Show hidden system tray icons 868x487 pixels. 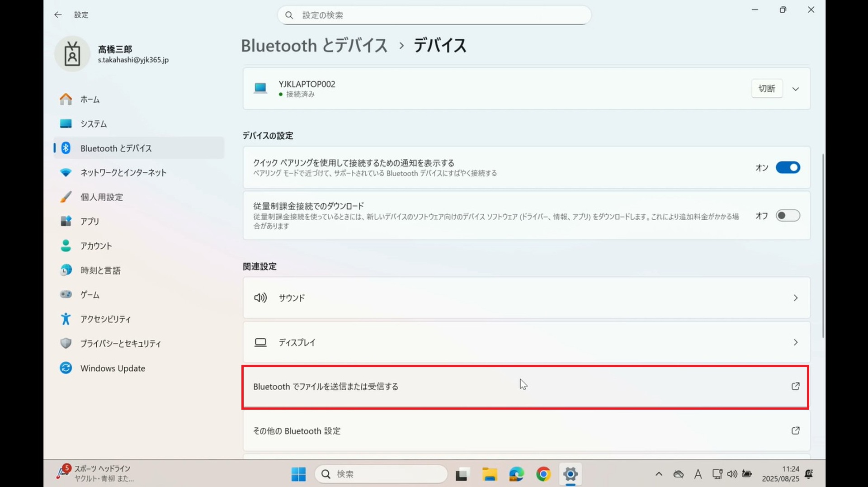click(659, 474)
